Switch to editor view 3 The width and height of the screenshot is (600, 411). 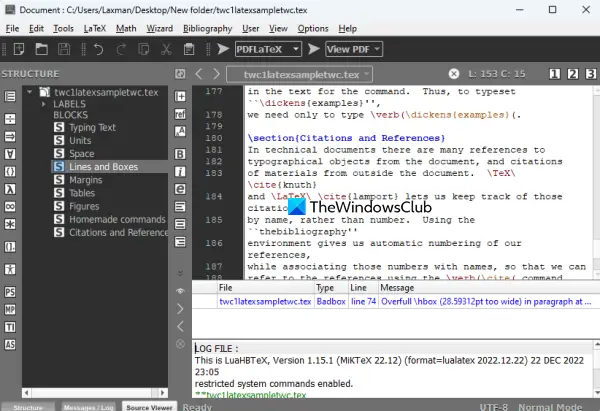[x=591, y=74]
